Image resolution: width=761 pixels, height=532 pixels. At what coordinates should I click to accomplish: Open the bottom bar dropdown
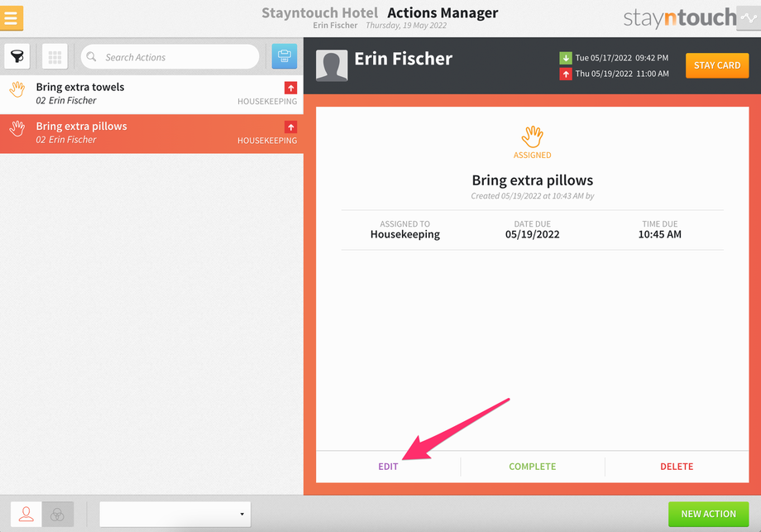(175, 514)
